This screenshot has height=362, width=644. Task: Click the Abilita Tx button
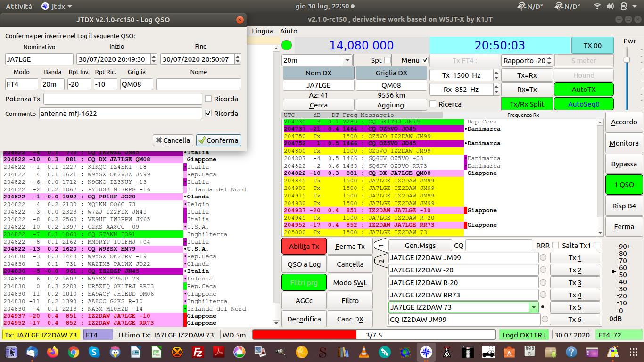click(x=304, y=247)
